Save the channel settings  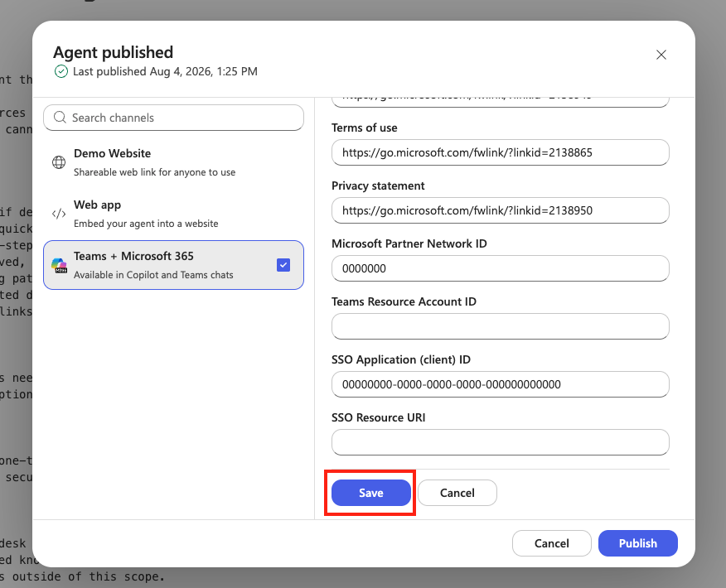pyautogui.click(x=370, y=493)
